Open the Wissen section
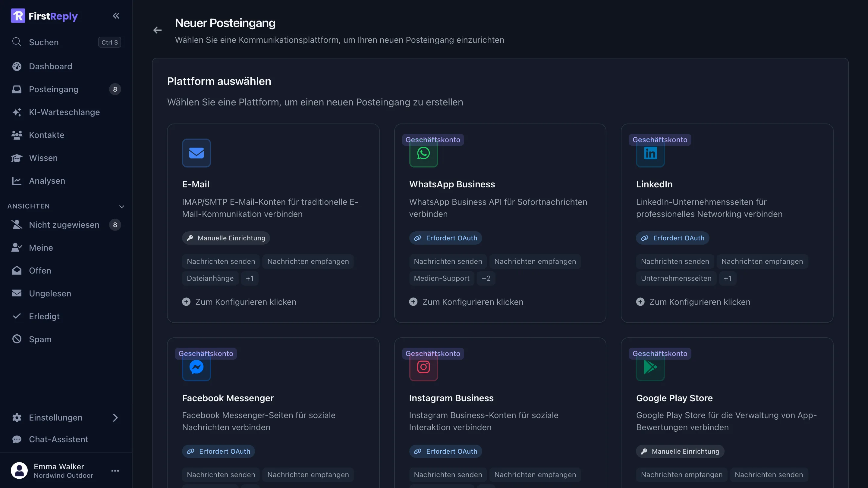 pyautogui.click(x=66, y=158)
